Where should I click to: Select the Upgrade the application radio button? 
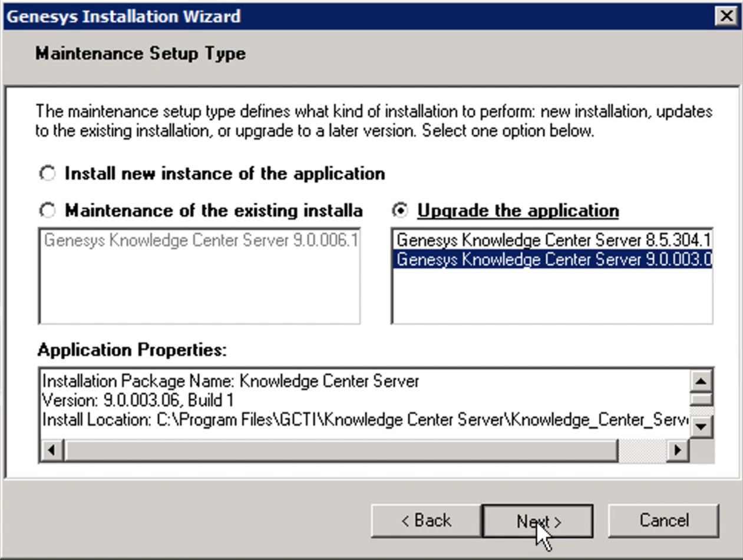401,210
